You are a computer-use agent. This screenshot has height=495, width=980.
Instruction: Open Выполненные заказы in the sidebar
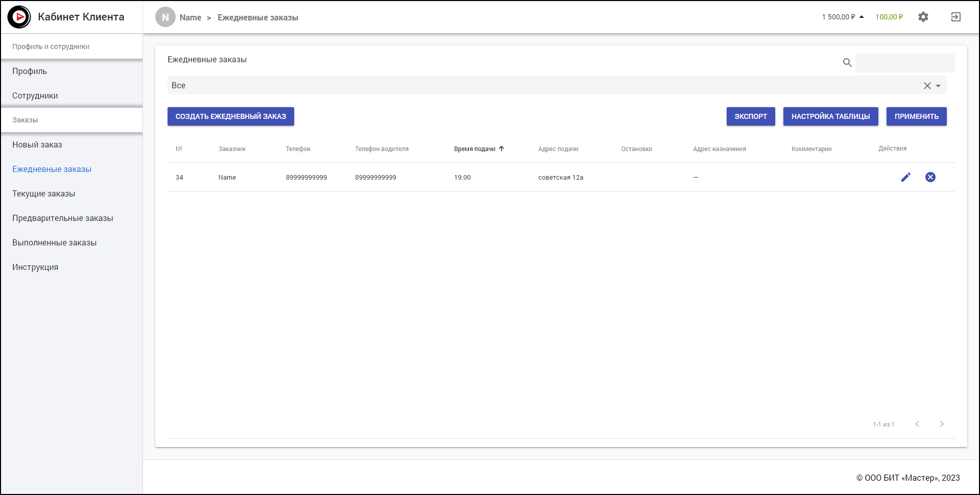point(55,243)
